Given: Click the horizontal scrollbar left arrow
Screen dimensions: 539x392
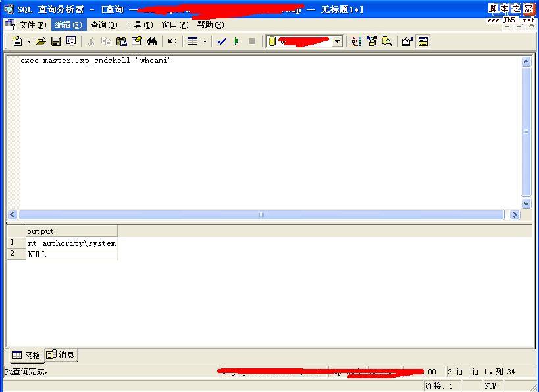Looking at the screenshot, I should click(11, 214).
